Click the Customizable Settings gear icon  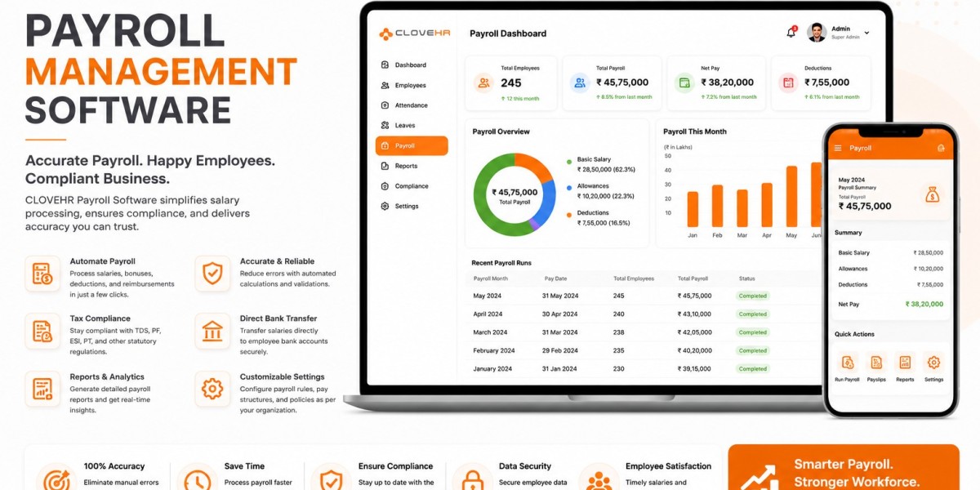coord(212,389)
